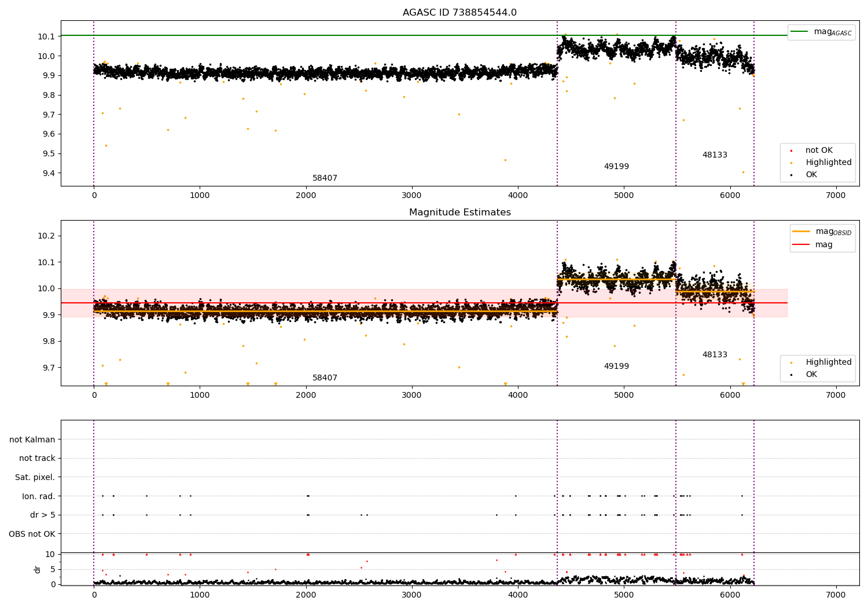Click the 'dr > 5' axis label
868x608 pixels.
point(43,515)
